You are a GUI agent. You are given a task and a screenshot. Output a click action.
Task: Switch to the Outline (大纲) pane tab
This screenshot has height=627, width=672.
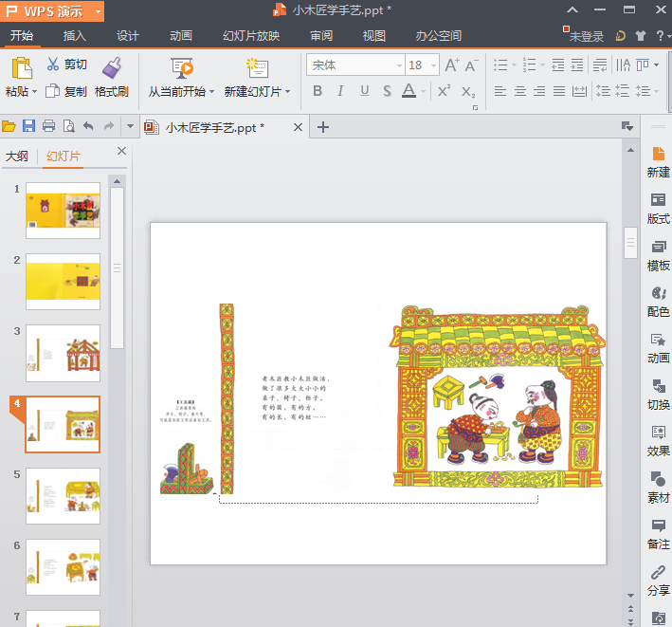point(17,157)
